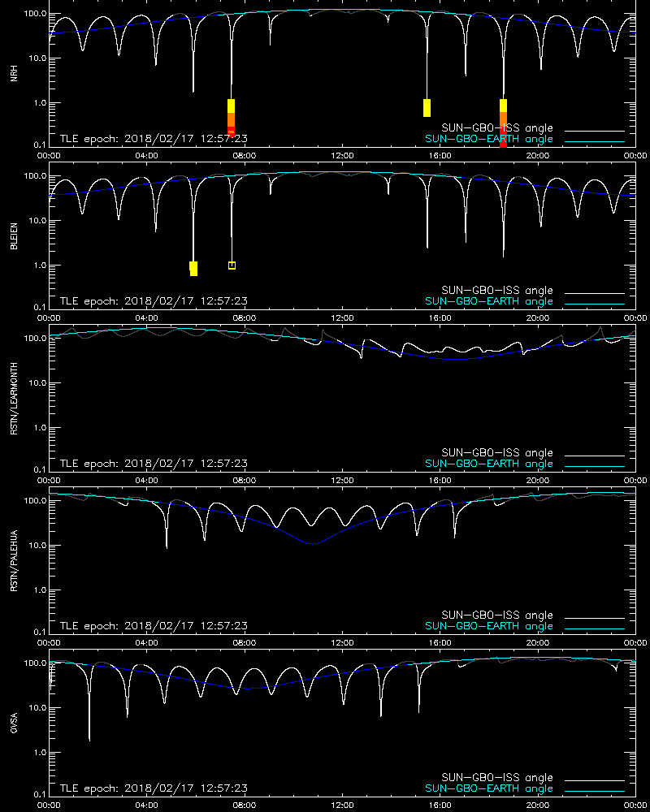Click SUN-GBO-EARTH angle legend text in OVSA panel
Viewport: 650px width, 812px height.
[489, 788]
